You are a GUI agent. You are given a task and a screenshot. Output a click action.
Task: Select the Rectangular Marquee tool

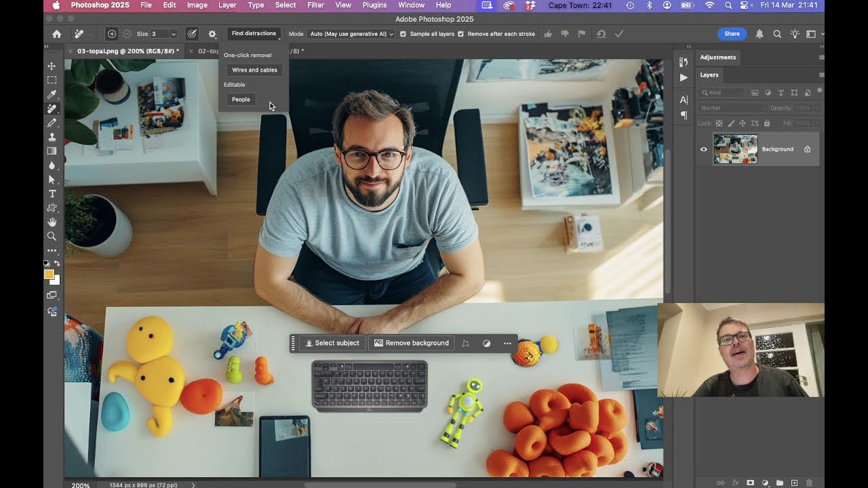pyautogui.click(x=52, y=80)
